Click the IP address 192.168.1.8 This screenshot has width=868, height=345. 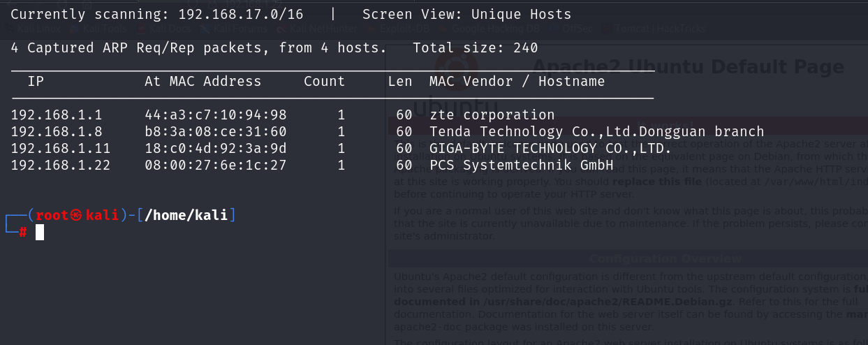tap(57, 132)
